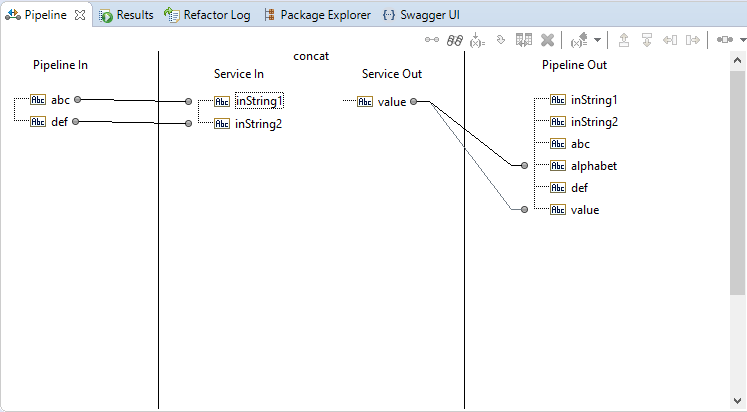
Task: Close the Pipeline tab
Action: pyautogui.click(x=80, y=15)
